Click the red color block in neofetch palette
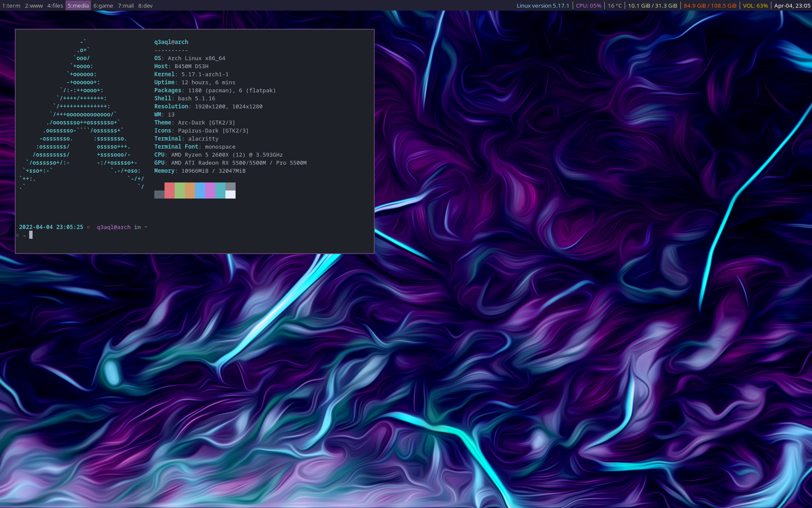Viewport: 812px width, 508px height. coord(170,190)
